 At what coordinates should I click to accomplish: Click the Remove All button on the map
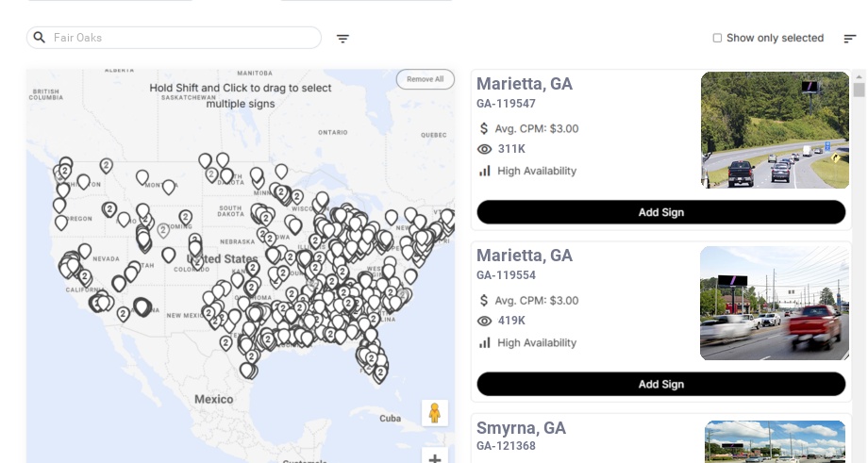(x=425, y=79)
